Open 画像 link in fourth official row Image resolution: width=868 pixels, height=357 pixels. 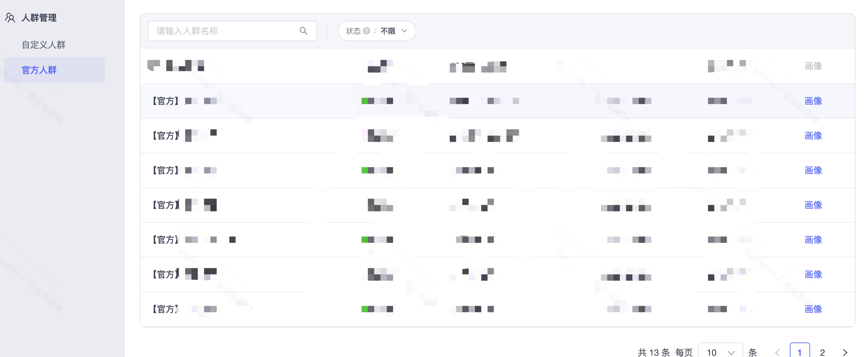coord(813,205)
